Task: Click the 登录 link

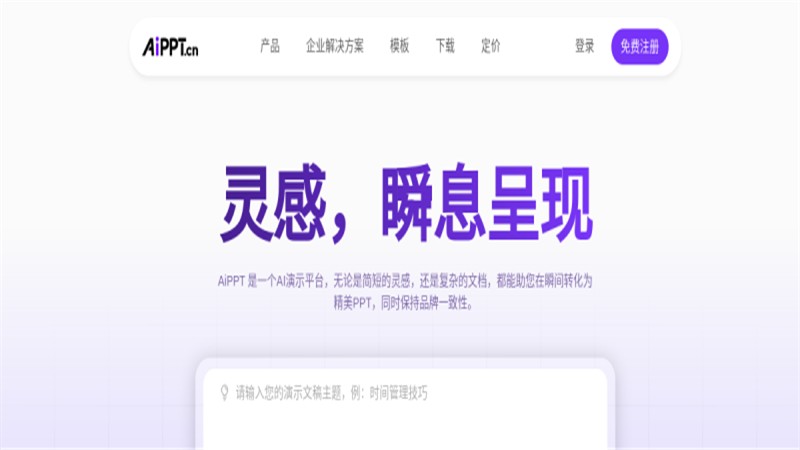Action: [x=585, y=46]
